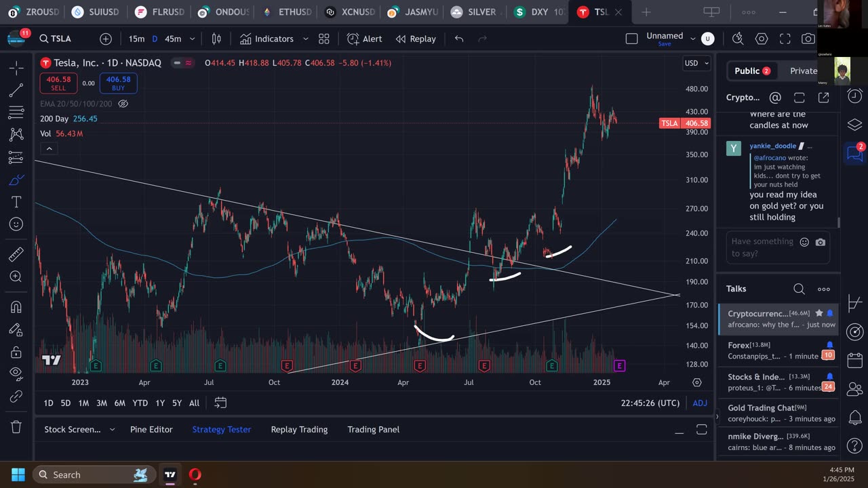
Task: Start bar Replay mode
Action: point(416,39)
